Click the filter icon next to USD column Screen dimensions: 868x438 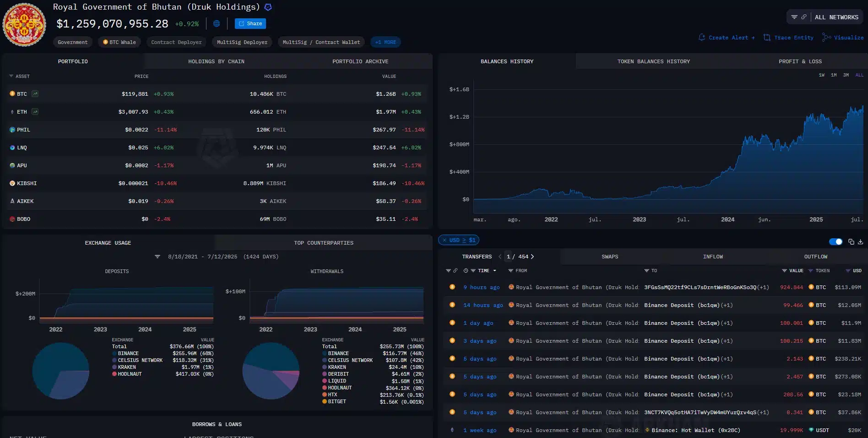tap(848, 271)
